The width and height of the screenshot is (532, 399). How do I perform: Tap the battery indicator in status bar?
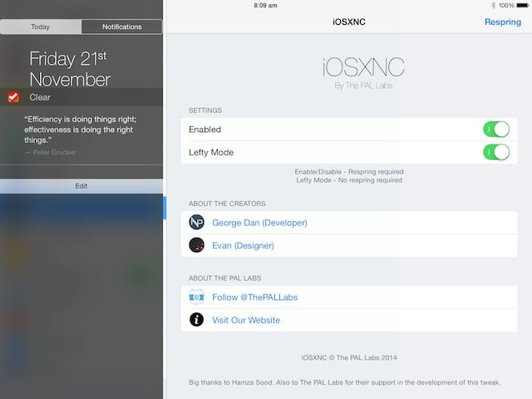(x=523, y=6)
